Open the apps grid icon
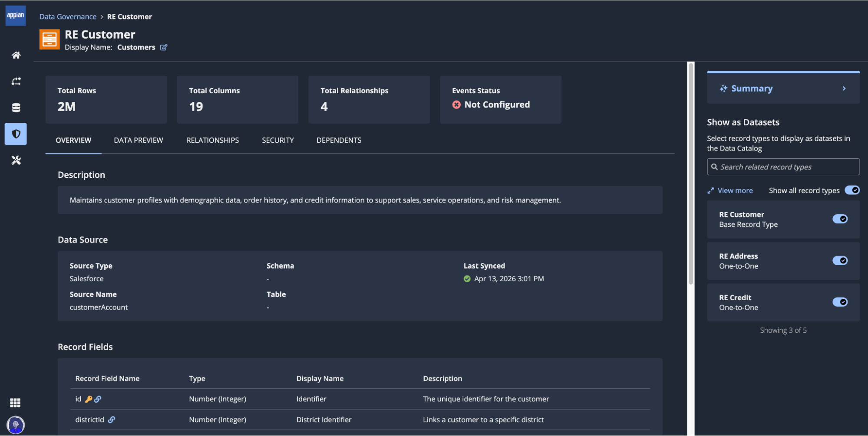 tap(15, 403)
